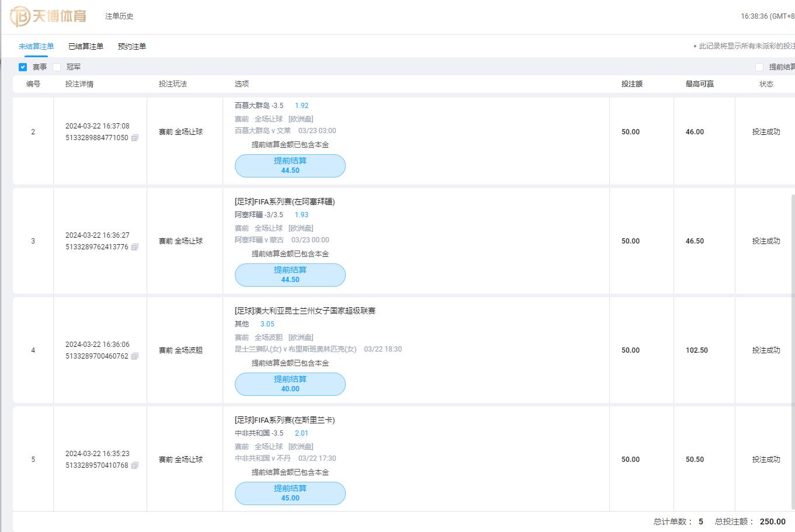795x532 pixels.
Task: Cash out bet 2 for 44.50
Action: pos(290,165)
